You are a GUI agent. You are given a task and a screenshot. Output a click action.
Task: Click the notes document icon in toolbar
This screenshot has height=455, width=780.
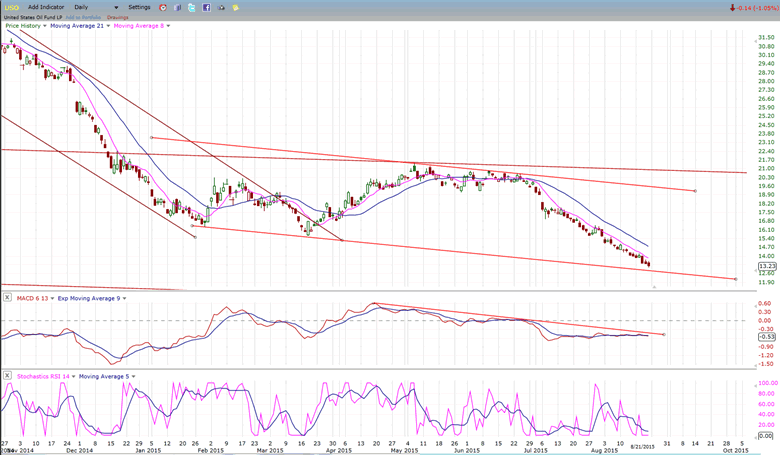[177, 7]
